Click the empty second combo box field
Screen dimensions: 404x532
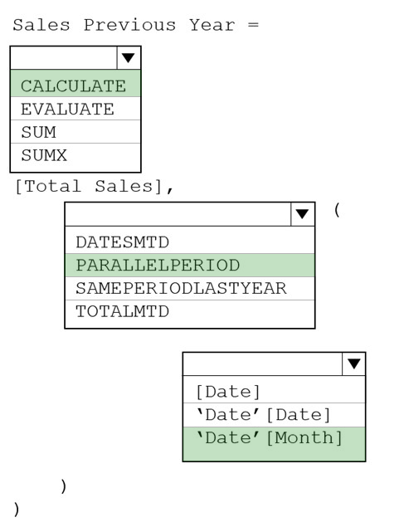pyautogui.click(x=178, y=214)
